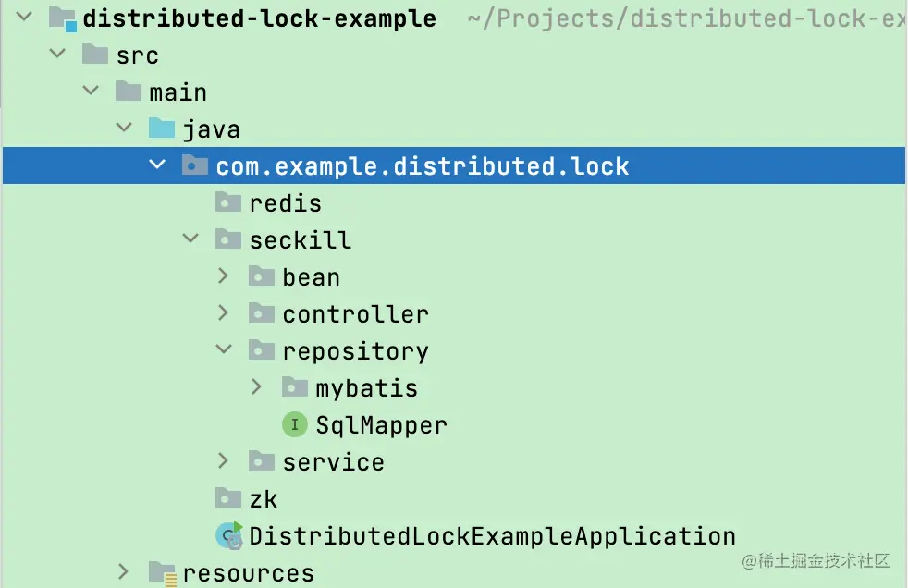Screen dimensions: 908x588
Task: Expand the resources folder
Action: pos(123,571)
